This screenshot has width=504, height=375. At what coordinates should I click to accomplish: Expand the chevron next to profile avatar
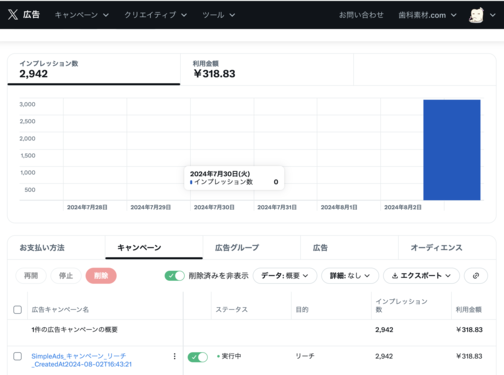coord(493,15)
